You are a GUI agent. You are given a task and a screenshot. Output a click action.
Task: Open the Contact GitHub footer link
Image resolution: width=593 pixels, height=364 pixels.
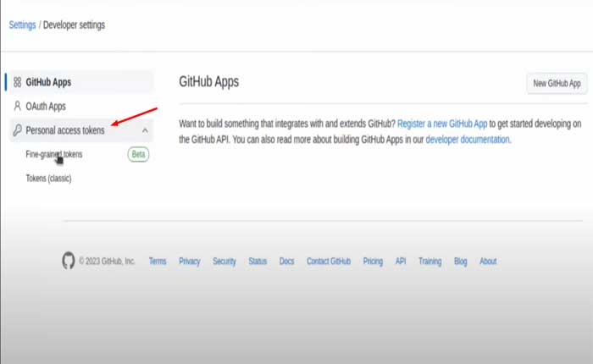point(329,262)
